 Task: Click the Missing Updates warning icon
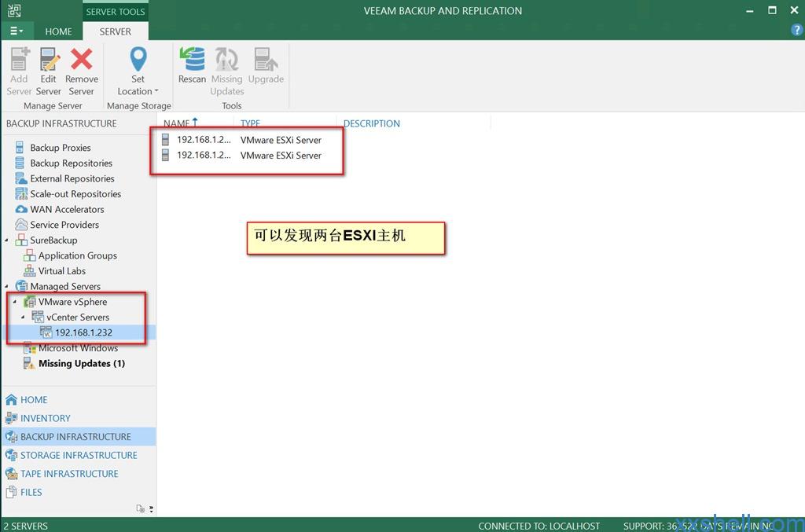click(29, 363)
